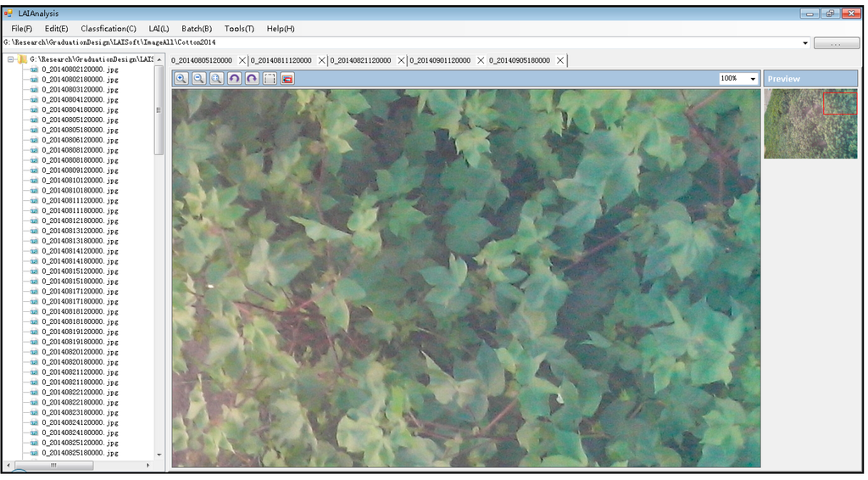Viewport: 868px width, 480px height.
Task: Open the Batch(B) menu
Action: [197, 29]
